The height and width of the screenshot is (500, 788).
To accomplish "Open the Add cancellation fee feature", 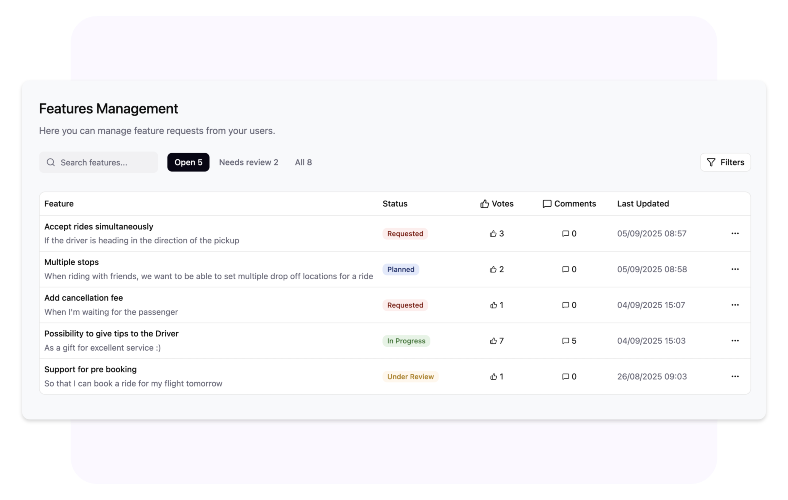I will (x=83, y=297).
